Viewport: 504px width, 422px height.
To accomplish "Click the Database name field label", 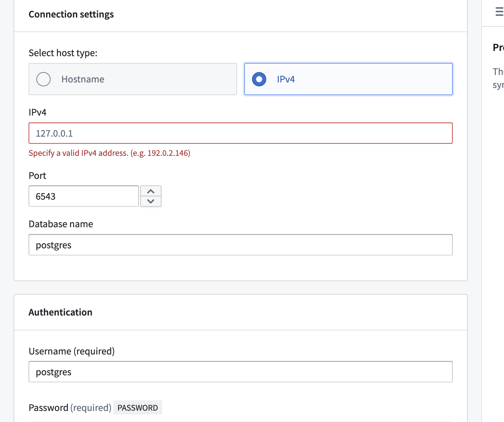I will tap(61, 224).
